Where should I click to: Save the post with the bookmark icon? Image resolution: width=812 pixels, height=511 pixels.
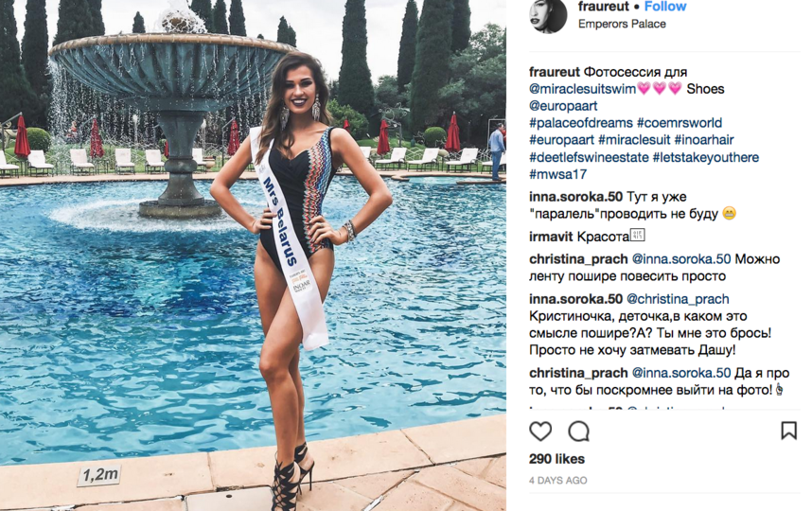pos(788,431)
